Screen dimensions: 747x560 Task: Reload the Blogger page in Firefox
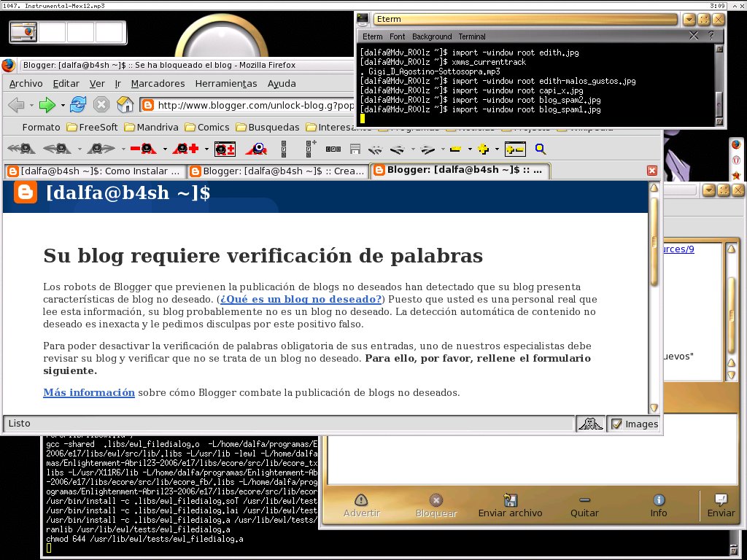[77, 105]
